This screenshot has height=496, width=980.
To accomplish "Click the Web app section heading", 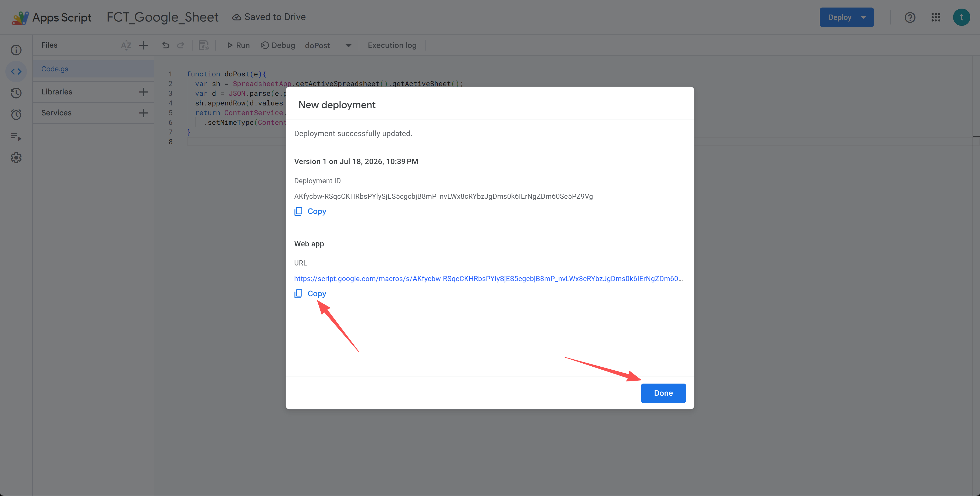I will (x=309, y=244).
